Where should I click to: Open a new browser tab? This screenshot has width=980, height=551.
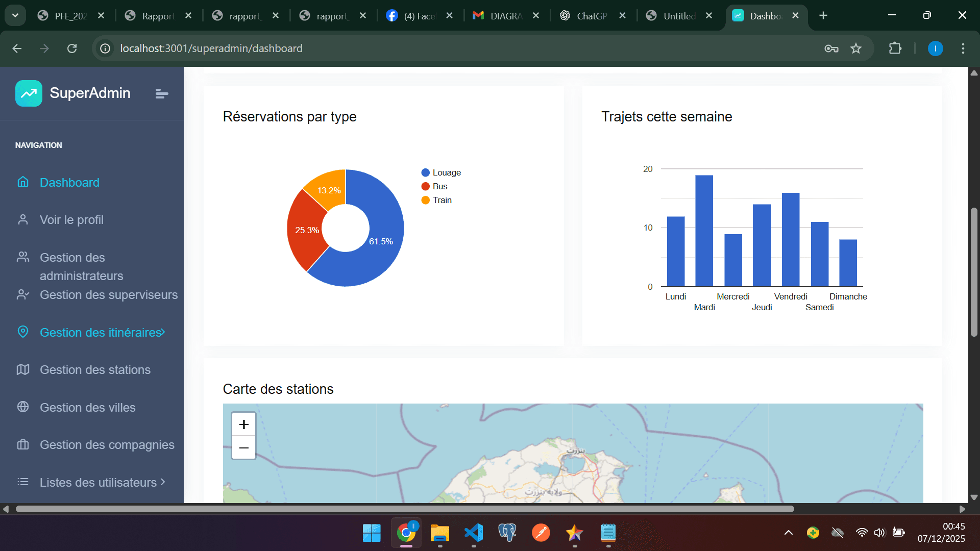823,16
